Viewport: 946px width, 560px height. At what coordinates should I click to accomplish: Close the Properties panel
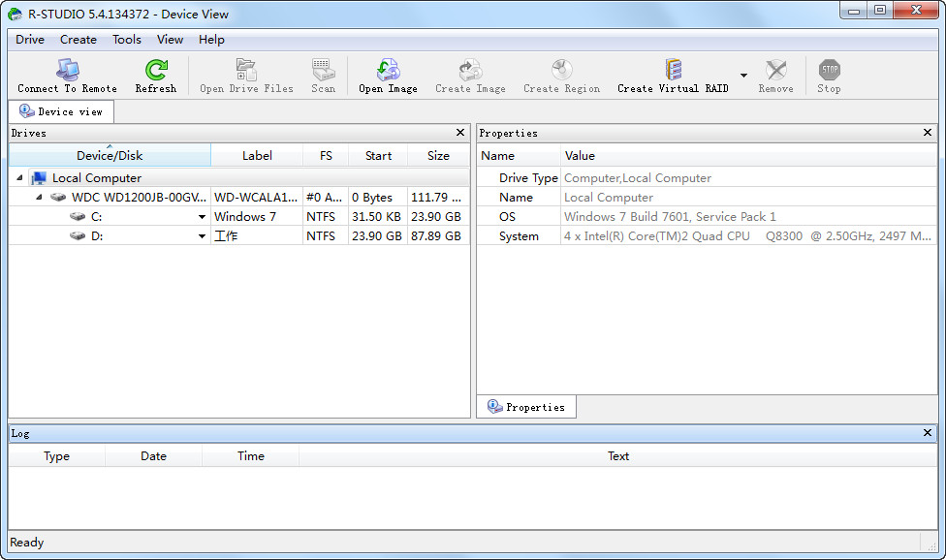click(928, 133)
